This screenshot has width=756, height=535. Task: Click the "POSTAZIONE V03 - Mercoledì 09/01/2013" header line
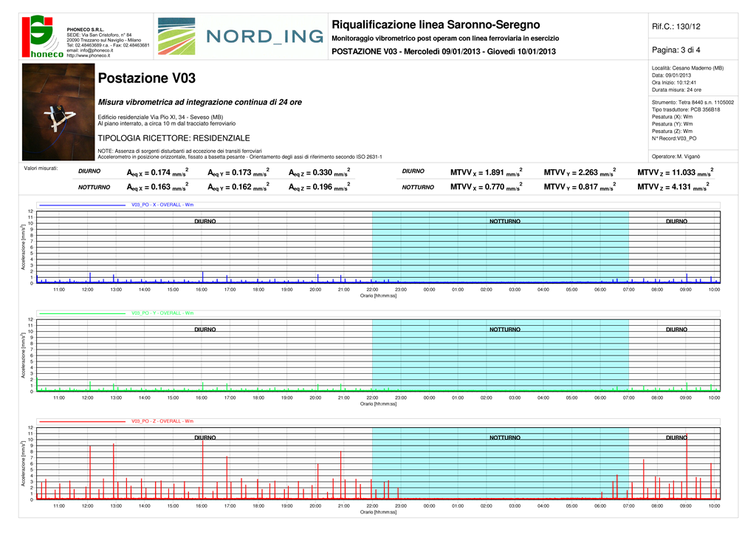pos(444,52)
